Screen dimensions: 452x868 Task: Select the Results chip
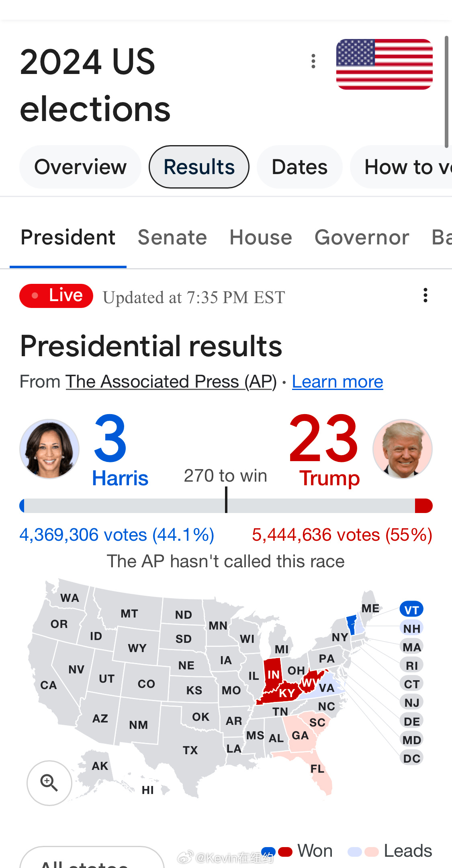(199, 167)
